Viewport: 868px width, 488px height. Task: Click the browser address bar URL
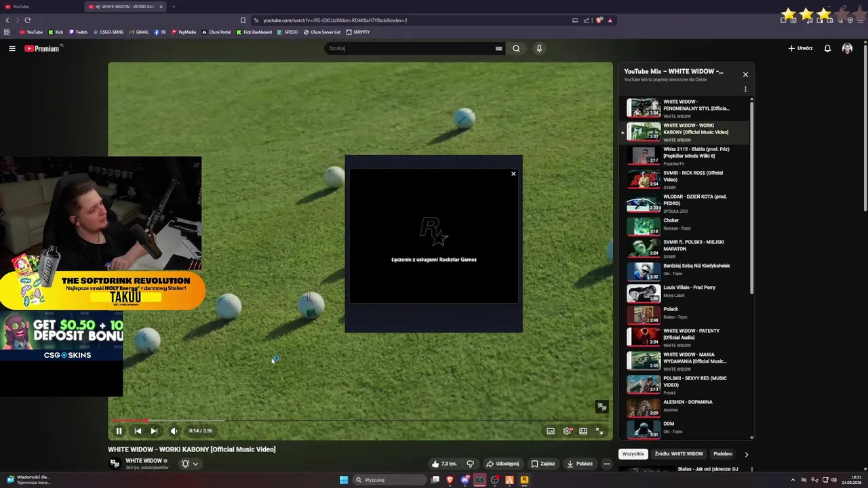pyautogui.click(x=335, y=20)
